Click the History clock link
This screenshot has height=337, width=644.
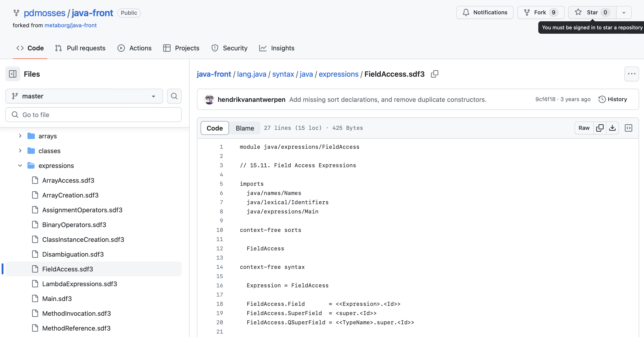click(x=613, y=99)
